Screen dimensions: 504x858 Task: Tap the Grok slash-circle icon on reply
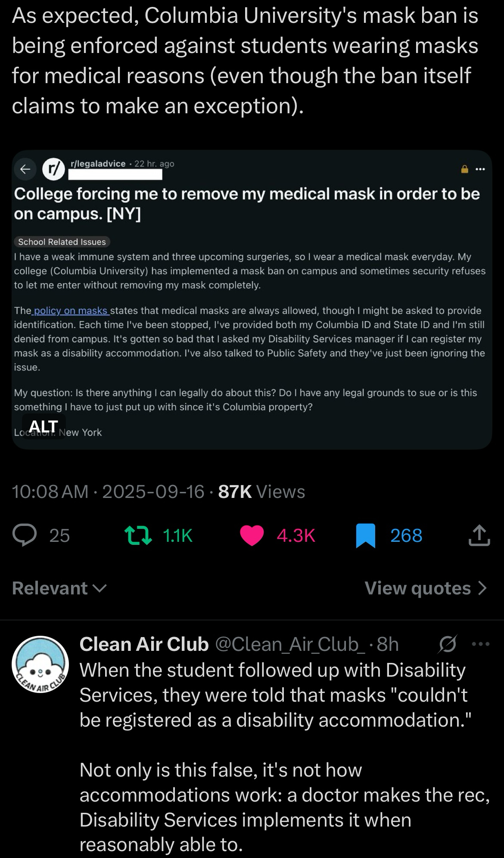pyautogui.click(x=448, y=644)
